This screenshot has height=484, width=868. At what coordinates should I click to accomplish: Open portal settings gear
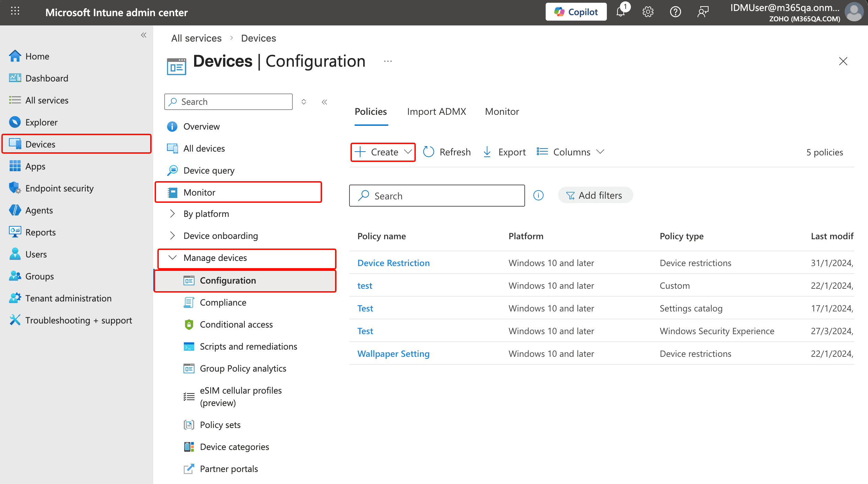pos(648,11)
